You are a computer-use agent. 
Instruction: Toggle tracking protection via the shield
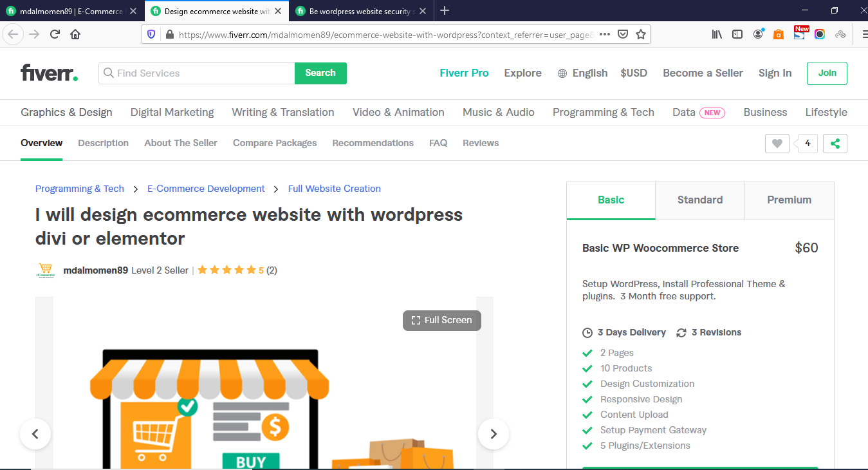click(x=150, y=33)
